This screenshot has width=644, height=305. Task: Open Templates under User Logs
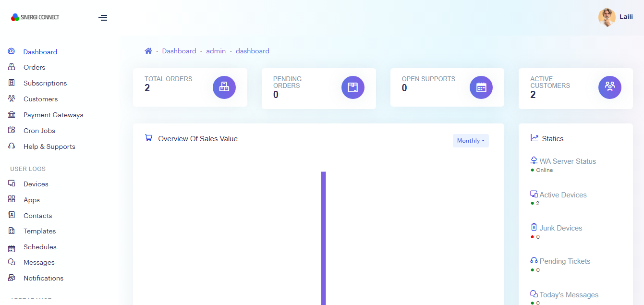click(39, 231)
